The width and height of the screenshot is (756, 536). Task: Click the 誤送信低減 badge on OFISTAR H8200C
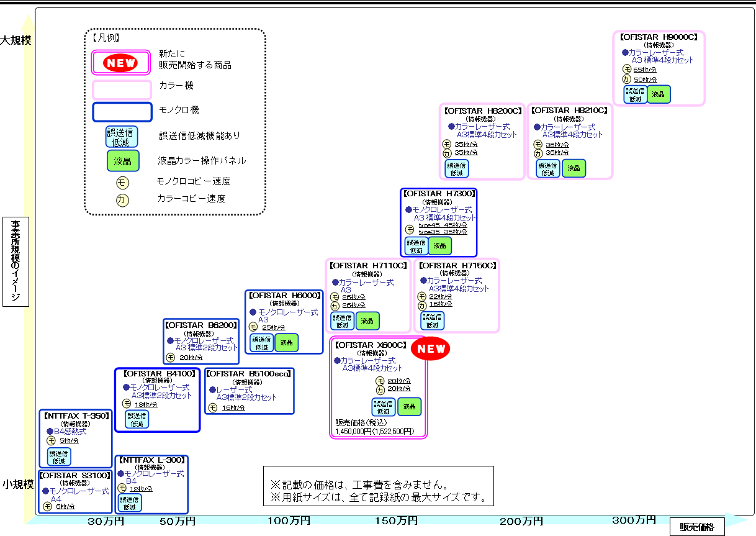[457, 168]
